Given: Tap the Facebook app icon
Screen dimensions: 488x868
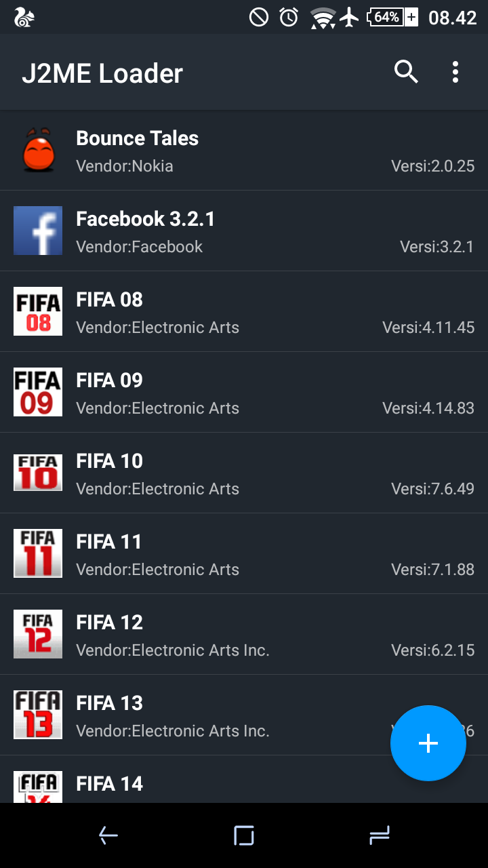Looking at the screenshot, I should point(38,231).
